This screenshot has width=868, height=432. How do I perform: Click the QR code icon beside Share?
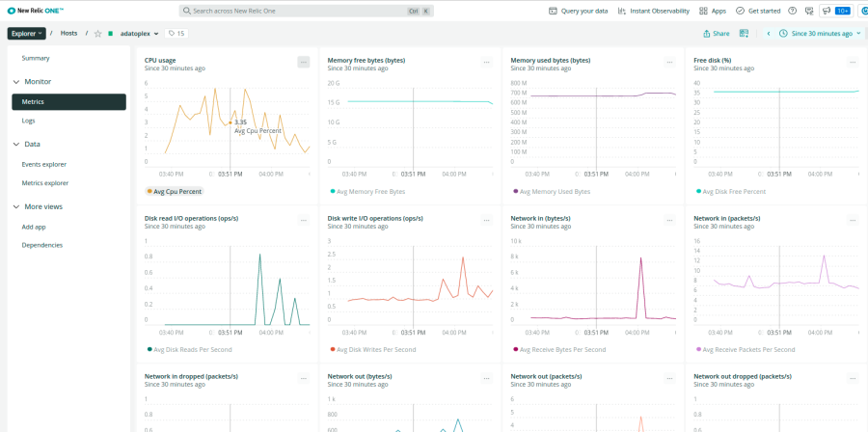pos(744,33)
